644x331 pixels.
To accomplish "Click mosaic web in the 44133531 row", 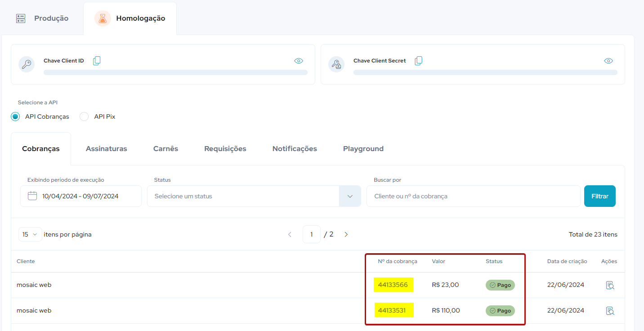I will [34, 310].
